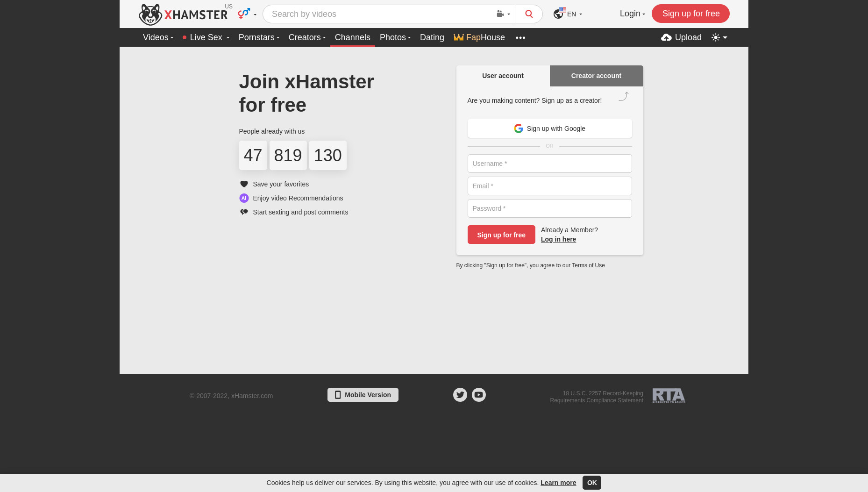Open the 2257 Record-Keeping Compliance Statement link
Screen dimensions: 868x492
tap(597, 397)
